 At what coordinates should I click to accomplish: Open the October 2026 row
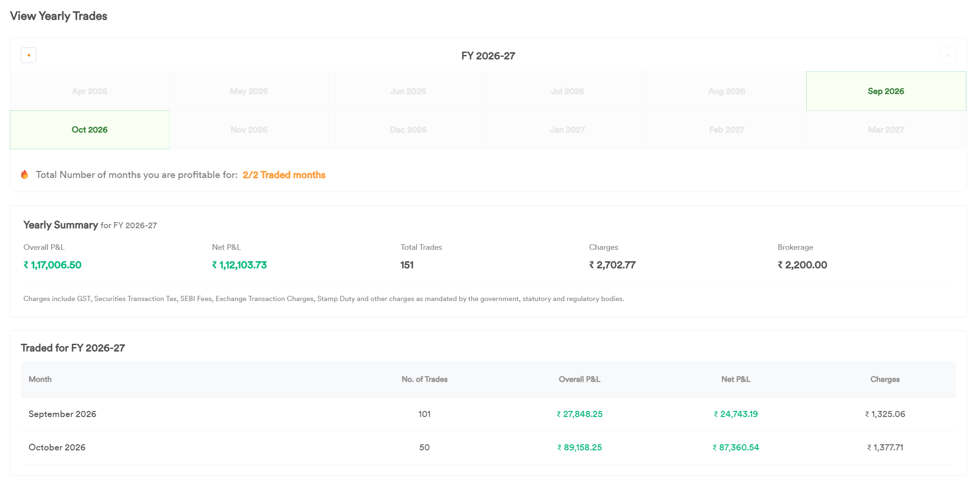(488, 448)
